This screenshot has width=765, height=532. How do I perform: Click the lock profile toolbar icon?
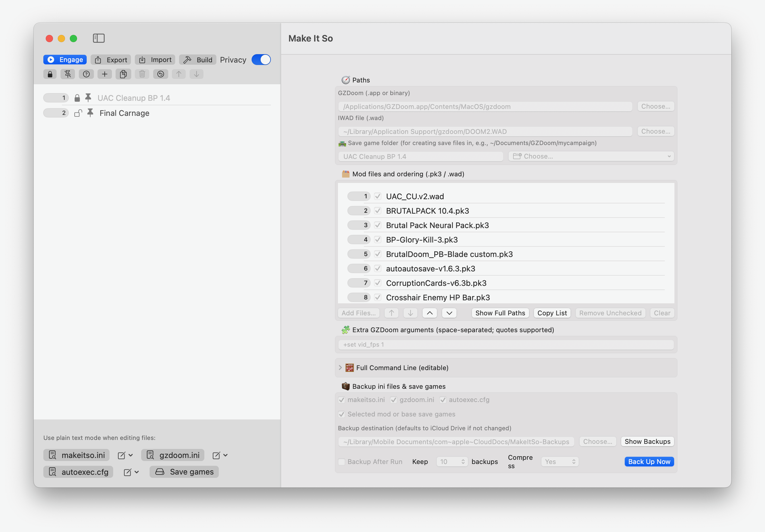[50, 74]
